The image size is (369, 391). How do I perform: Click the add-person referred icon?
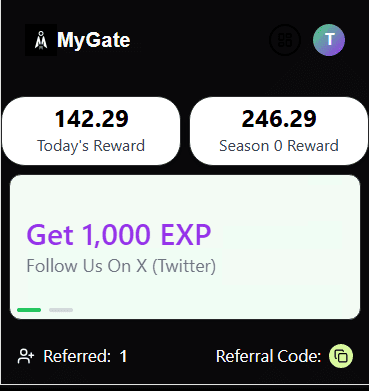coord(26,356)
